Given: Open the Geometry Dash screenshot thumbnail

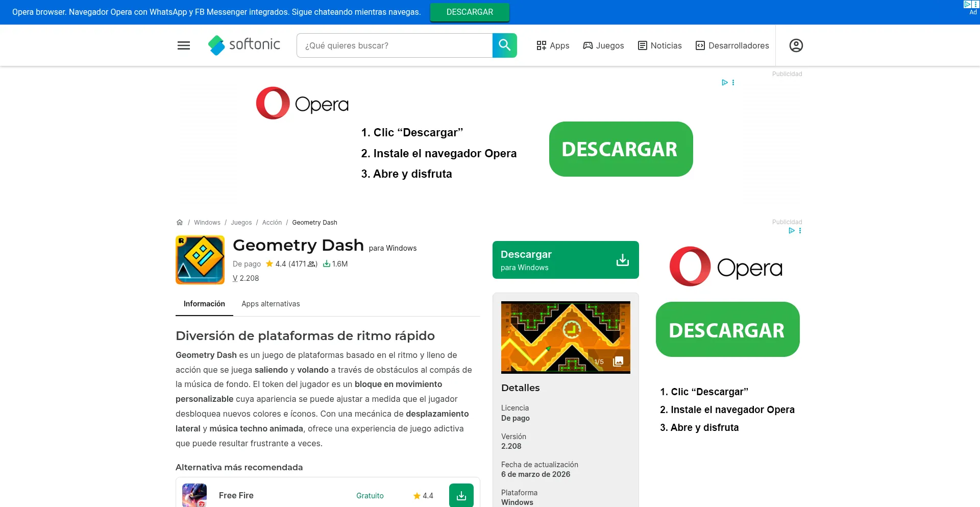Looking at the screenshot, I should click(566, 337).
